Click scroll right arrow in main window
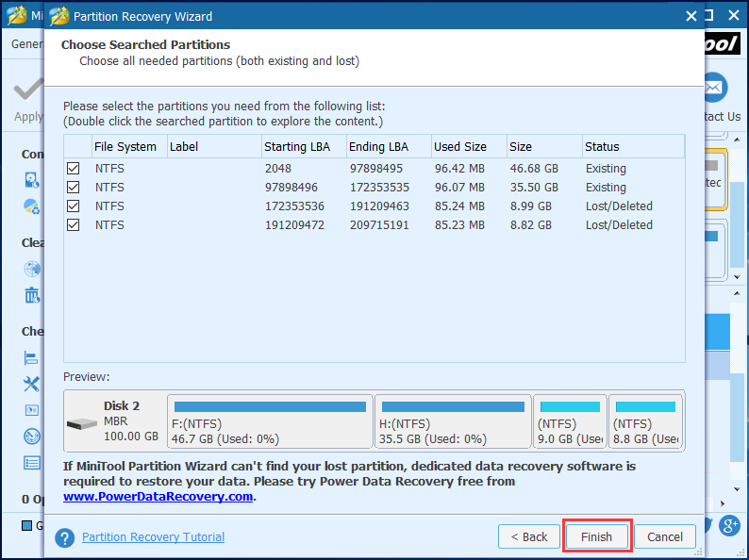749x560 pixels. 723,503
